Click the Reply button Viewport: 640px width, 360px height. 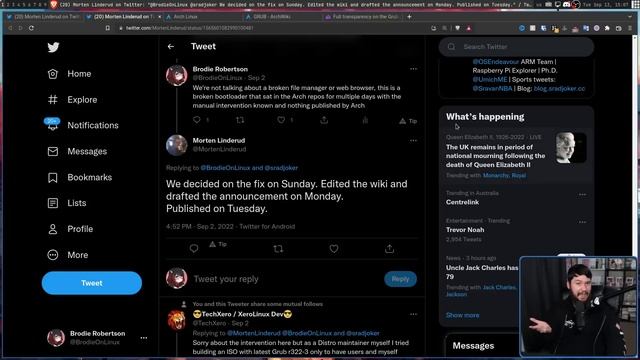[400, 279]
